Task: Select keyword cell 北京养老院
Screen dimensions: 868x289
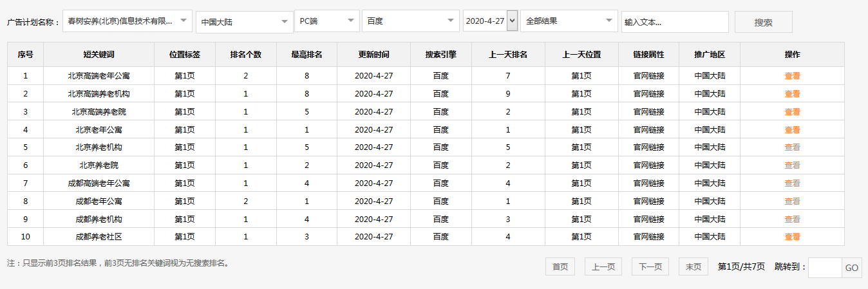Action: pyautogui.click(x=99, y=165)
